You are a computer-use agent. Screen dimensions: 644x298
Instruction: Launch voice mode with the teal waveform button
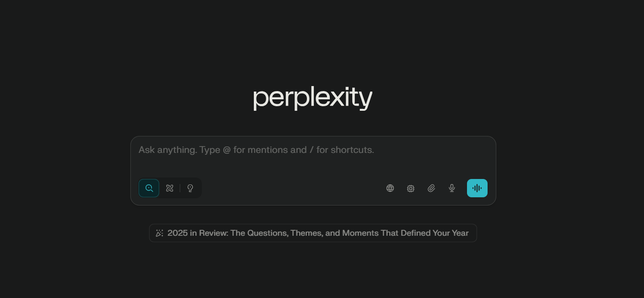click(x=477, y=188)
